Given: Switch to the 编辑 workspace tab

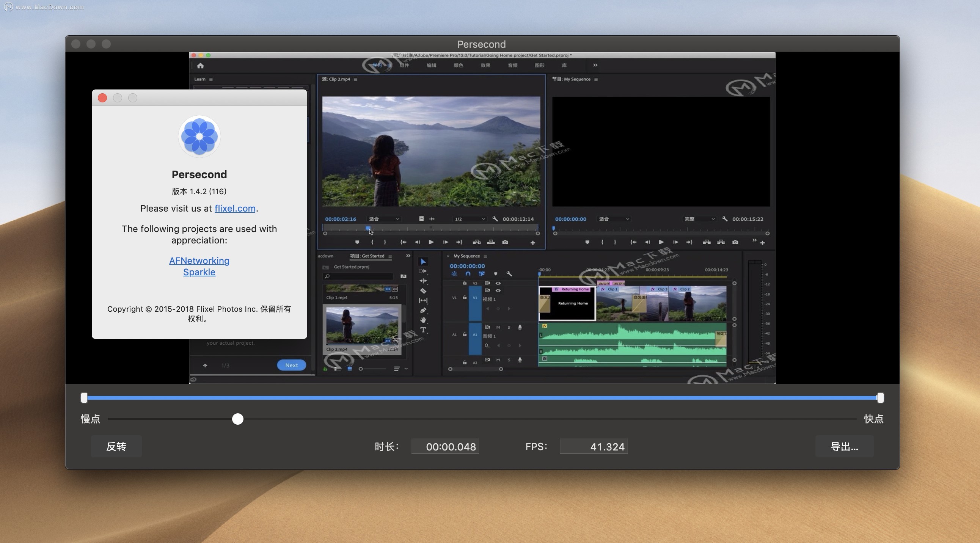Looking at the screenshot, I should [x=431, y=65].
